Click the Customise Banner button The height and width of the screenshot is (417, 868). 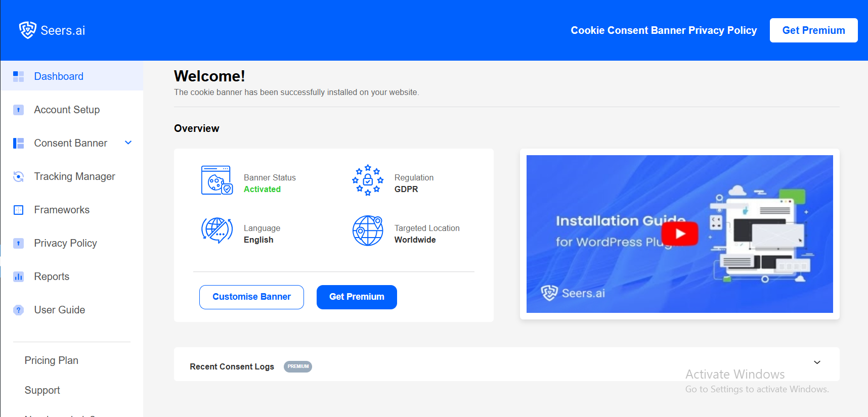point(251,297)
